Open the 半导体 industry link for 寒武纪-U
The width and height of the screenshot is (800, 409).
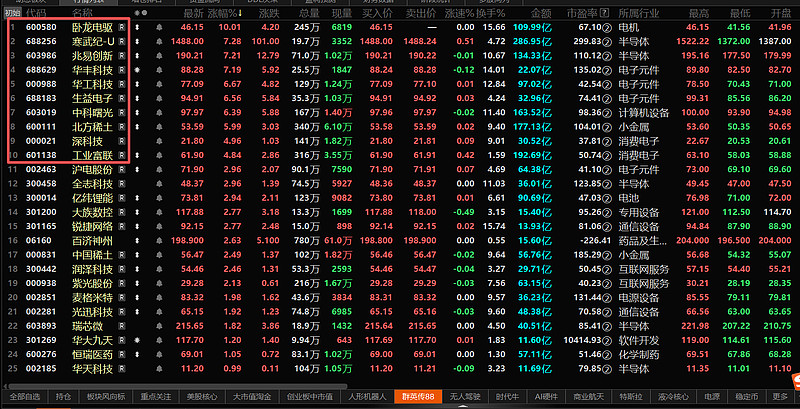[x=632, y=41]
